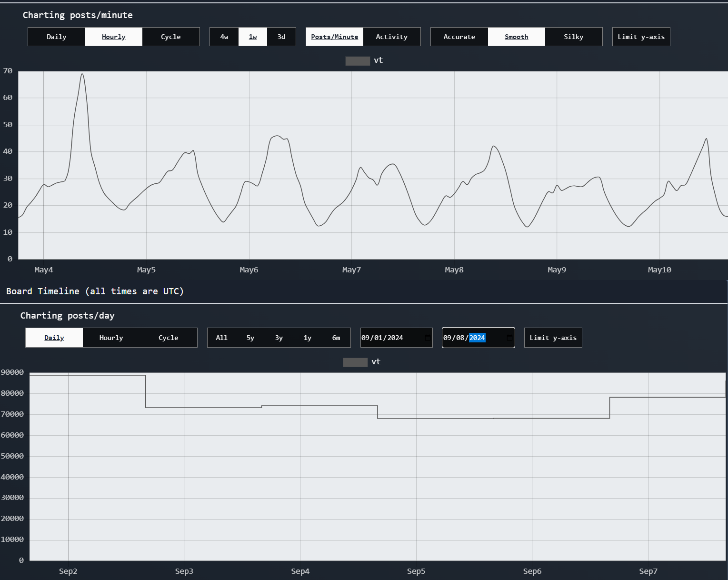Toggle vt legend swatch in posts/minute chart
Viewport: 728px width, 580px height.
click(358, 60)
